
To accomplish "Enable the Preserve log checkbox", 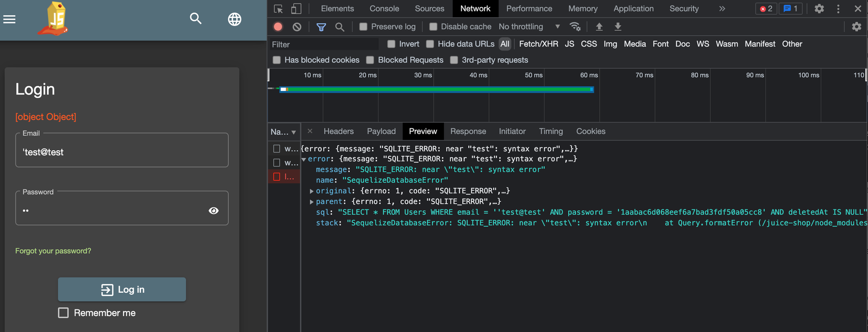I will (363, 27).
